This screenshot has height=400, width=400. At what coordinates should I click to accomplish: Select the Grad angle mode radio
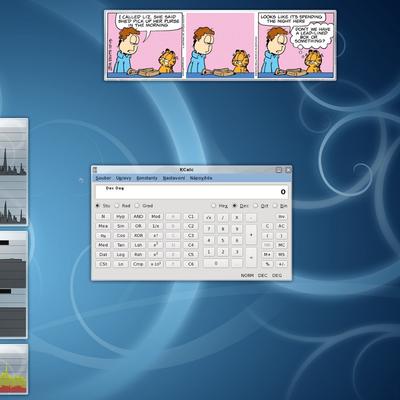(144, 206)
